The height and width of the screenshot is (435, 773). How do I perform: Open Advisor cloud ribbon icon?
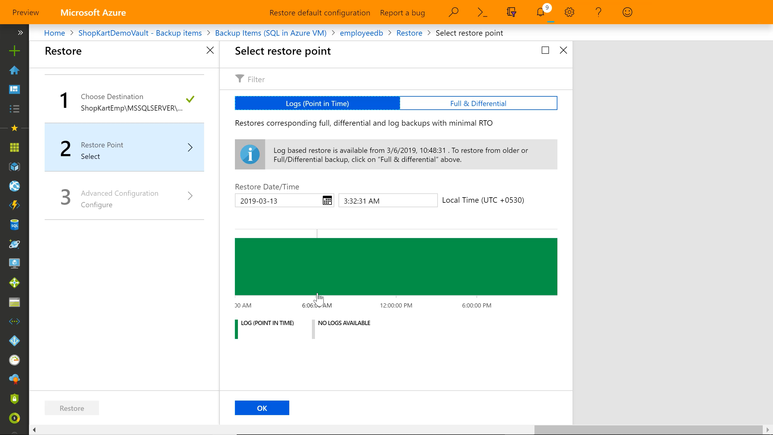click(14, 379)
